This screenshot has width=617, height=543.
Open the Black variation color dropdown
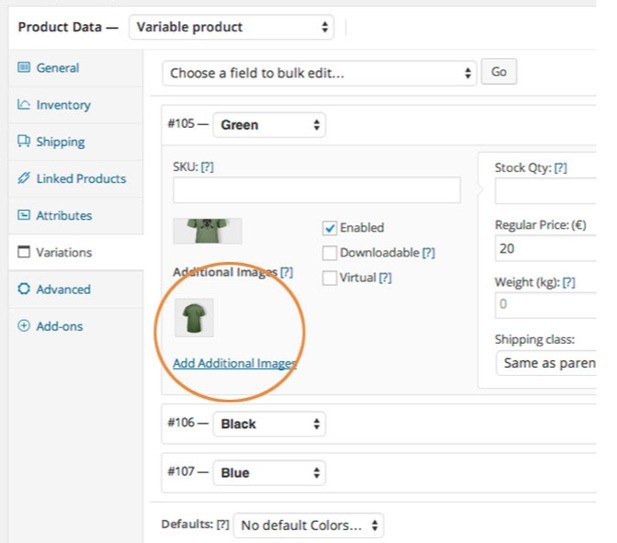(x=268, y=424)
